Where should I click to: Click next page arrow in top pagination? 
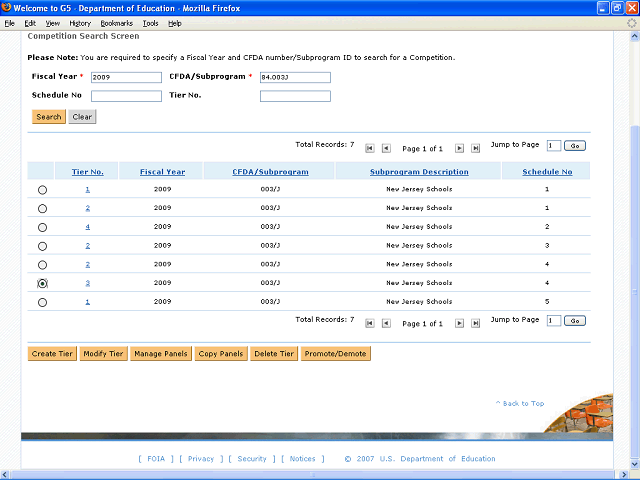(x=460, y=148)
